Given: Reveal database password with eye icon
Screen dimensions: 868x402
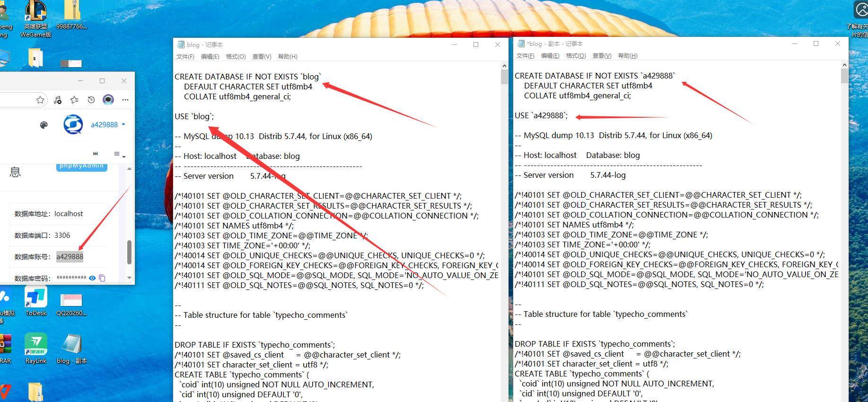Looking at the screenshot, I should pos(93,278).
